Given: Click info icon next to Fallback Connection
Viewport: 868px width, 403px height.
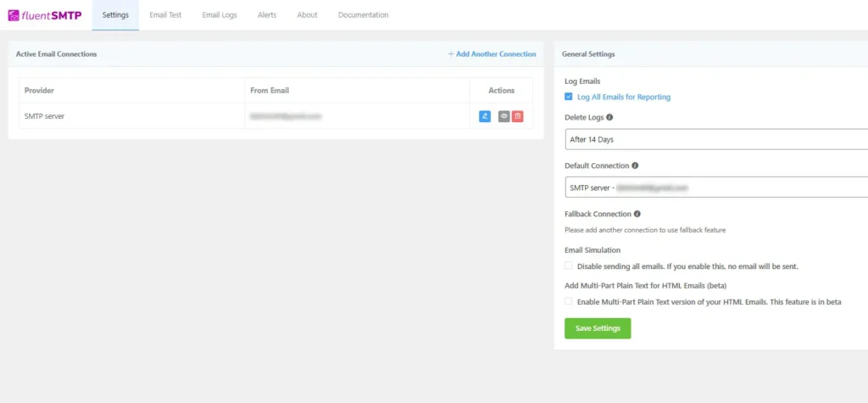Looking at the screenshot, I should pyautogui.click(x=637, y=215).
